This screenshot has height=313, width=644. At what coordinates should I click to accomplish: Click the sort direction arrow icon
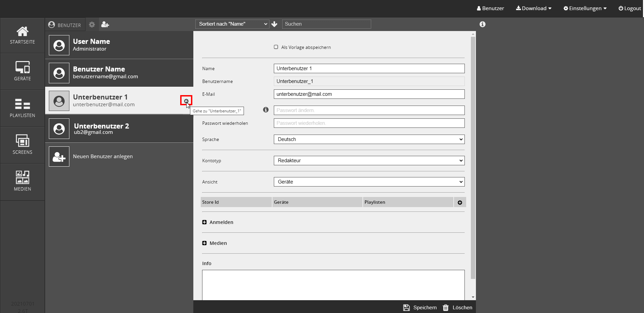(x=275, y=24)
